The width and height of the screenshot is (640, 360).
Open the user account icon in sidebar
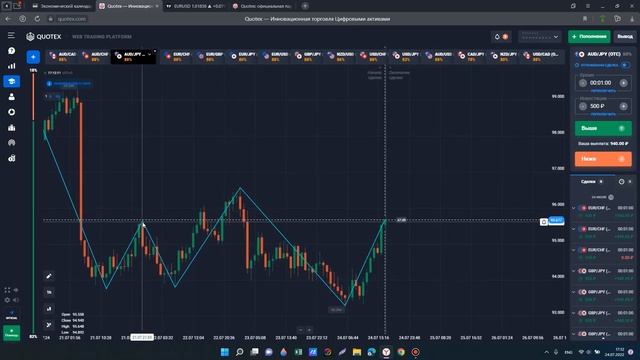click(11, 97)
